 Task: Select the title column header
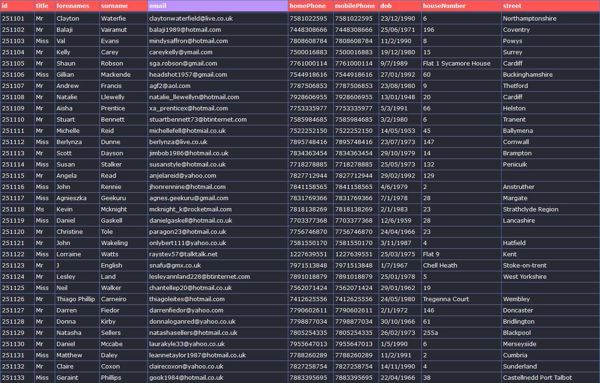(x=44, y=6)
